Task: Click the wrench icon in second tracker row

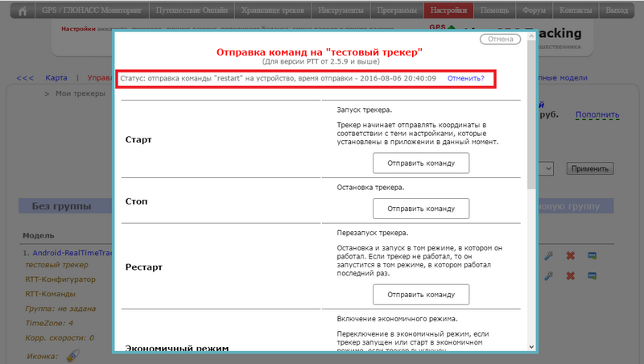Action: 549,277
